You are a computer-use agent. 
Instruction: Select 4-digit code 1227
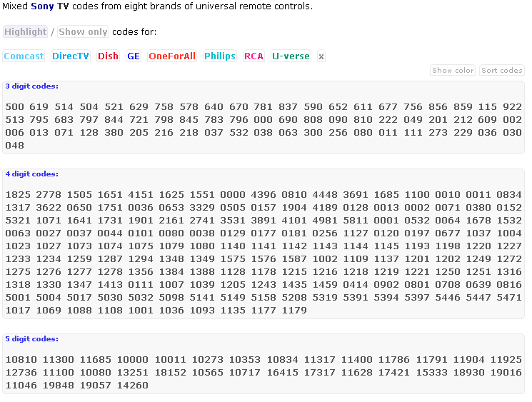(509, 246)
